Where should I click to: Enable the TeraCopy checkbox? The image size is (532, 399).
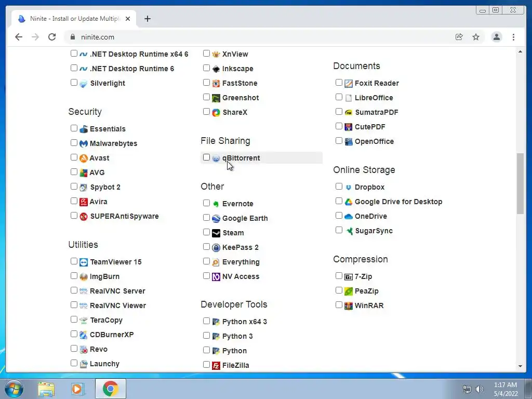(x=74, y=320)
